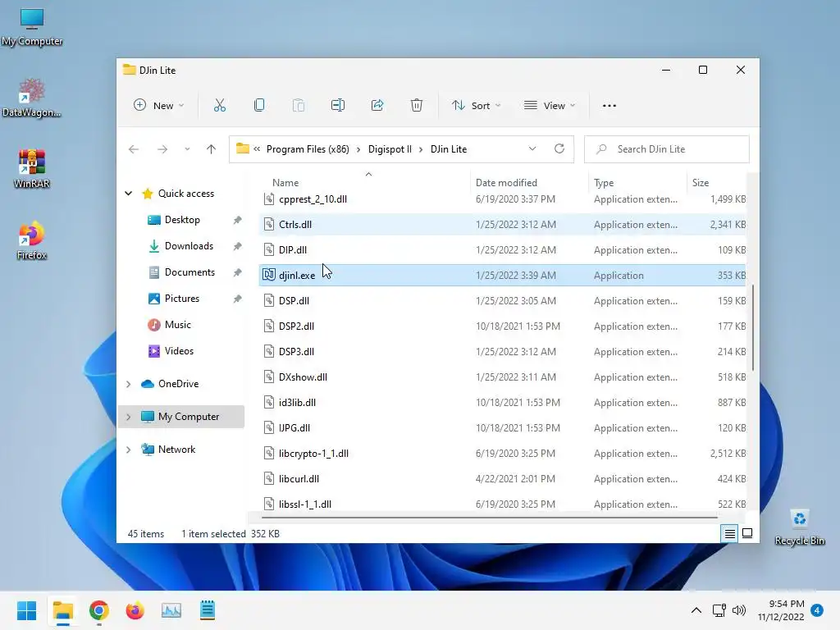The width and height of the screenshot is (840, 630).
Task: Open the Notepad taskbar icon
Action: point(208,610)
